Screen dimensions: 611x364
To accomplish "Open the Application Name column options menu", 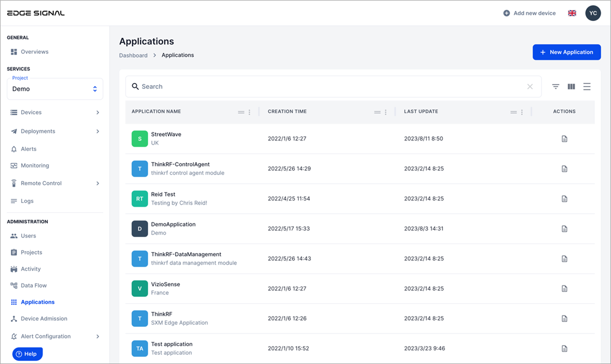I will 249,112.
